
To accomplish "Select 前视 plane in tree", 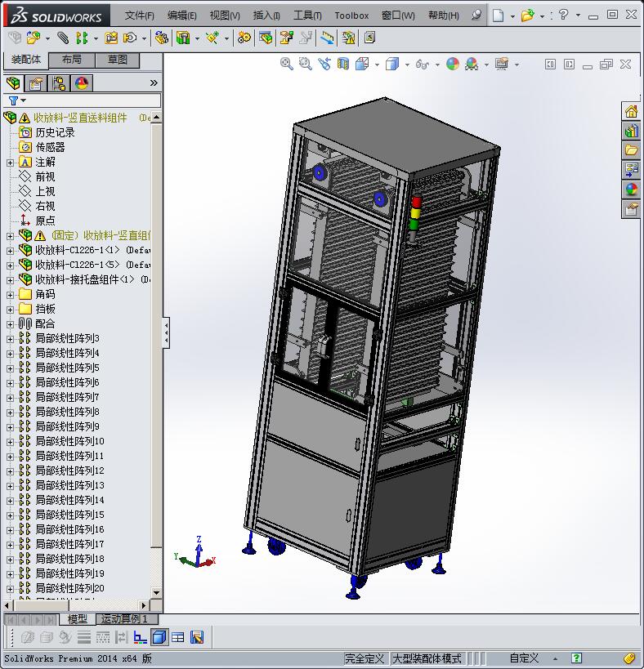I will coord(45,176).
